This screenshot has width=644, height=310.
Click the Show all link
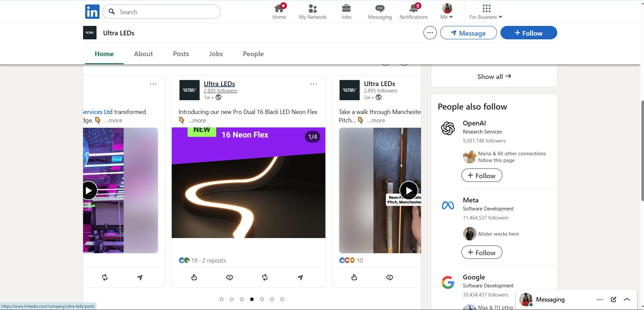point(494,76)
